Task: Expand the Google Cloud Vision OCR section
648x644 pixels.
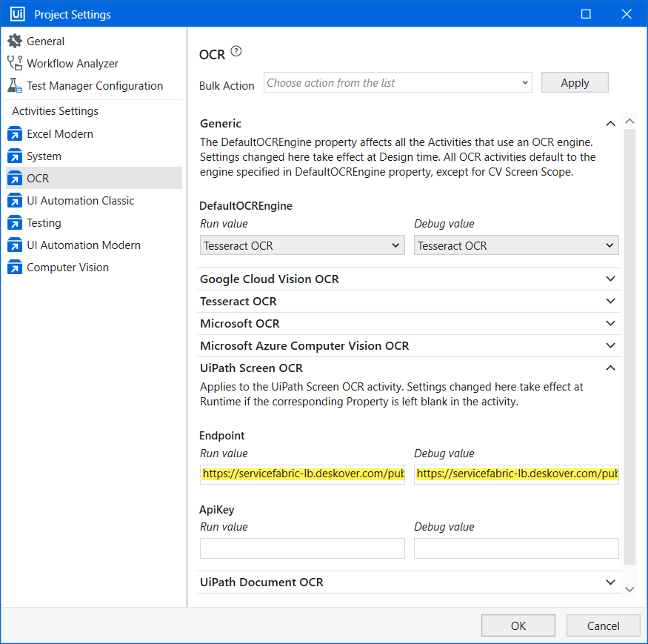Action: coord(610,279)
